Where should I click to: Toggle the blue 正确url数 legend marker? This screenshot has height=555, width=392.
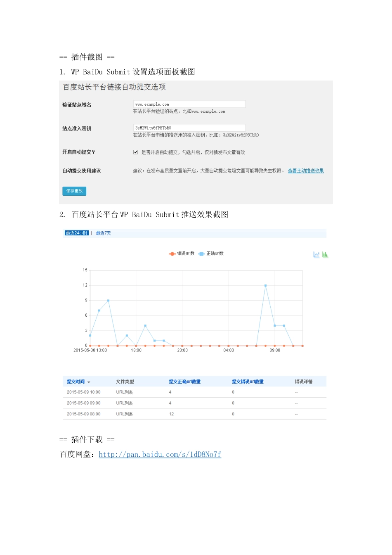pos(201,254)
